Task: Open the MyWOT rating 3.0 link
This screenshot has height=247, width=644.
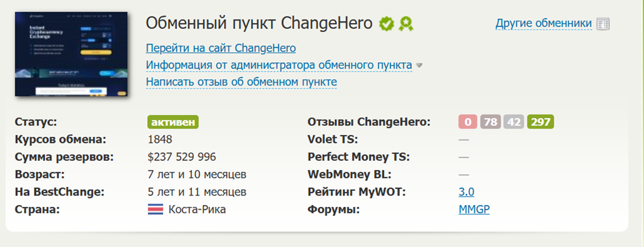Action: 466,192
